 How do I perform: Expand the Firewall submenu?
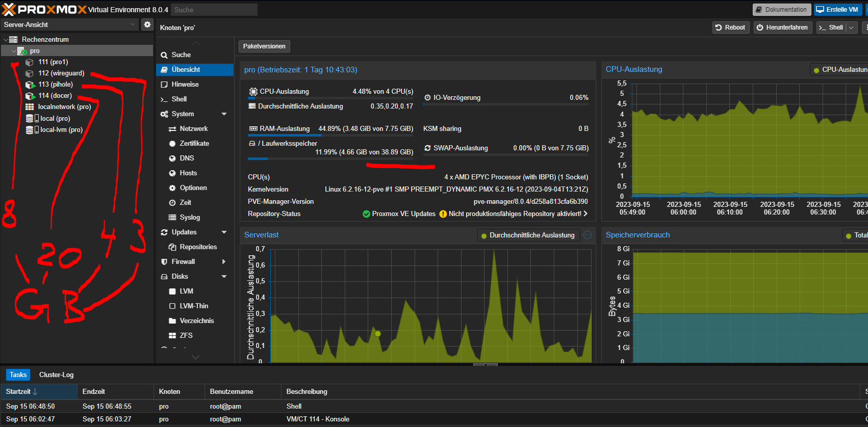point(224,262)
